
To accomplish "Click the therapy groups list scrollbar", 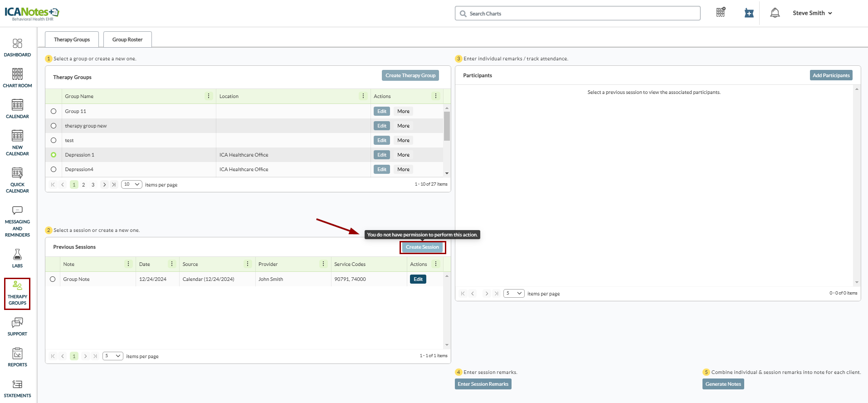I will click(x=447, y=127).
